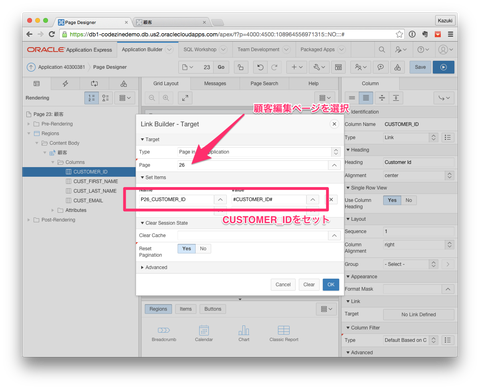Open Shared Components icon in toolbar
480x389 pixels.
point(397,67)
